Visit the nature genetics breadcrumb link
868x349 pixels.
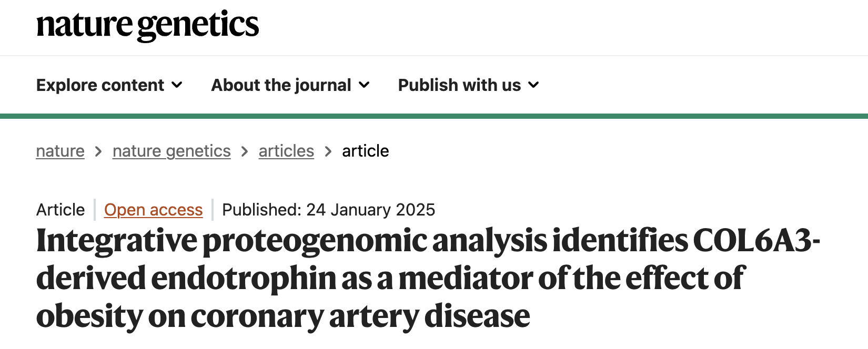(171, 151)
